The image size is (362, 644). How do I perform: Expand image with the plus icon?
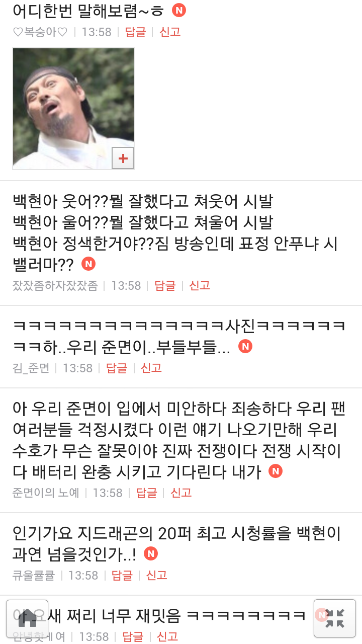tap(123, 159)
